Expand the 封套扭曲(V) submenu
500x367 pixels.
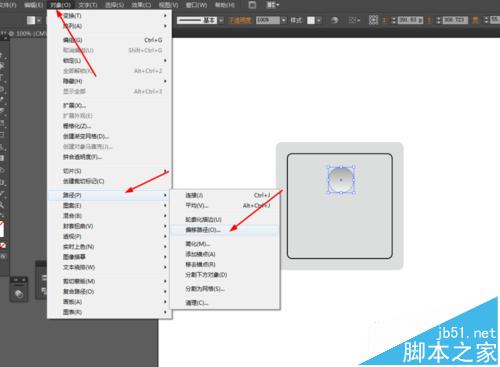coord(110,226)
